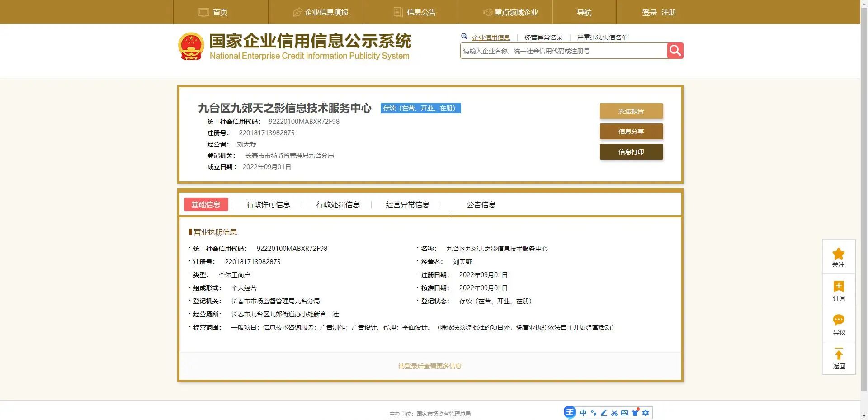Click the IME scissors screenshot icon
Screen dimensions: 868x420
(614, 413)
